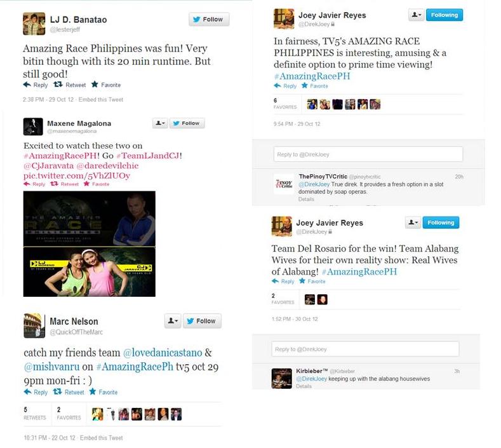Toggle Following button on first Joey Javier Reyes tweet
Viewport: 501px width, 448px height.
(444, 15)
